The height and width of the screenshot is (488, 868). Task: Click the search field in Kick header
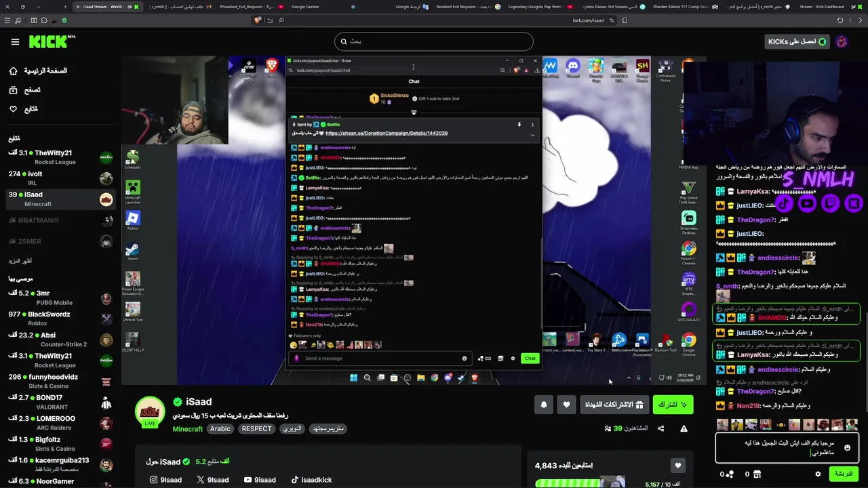pos(434,41)
